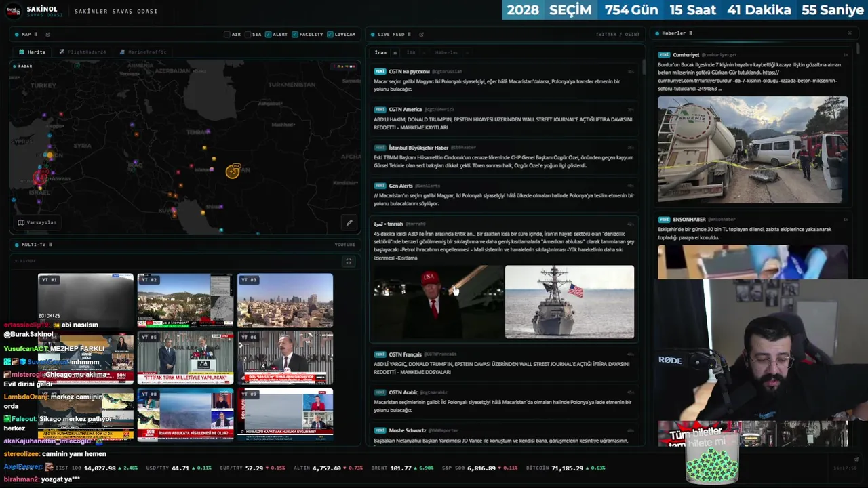Screen dimensions: 868x488
Task: Toggle the SEA layer checkbox
Action: click(248, 34)
